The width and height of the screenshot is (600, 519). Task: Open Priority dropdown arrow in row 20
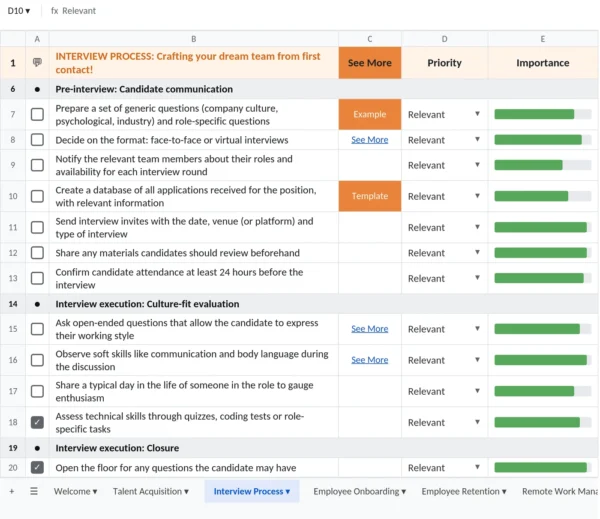click(x=477, y=467)
